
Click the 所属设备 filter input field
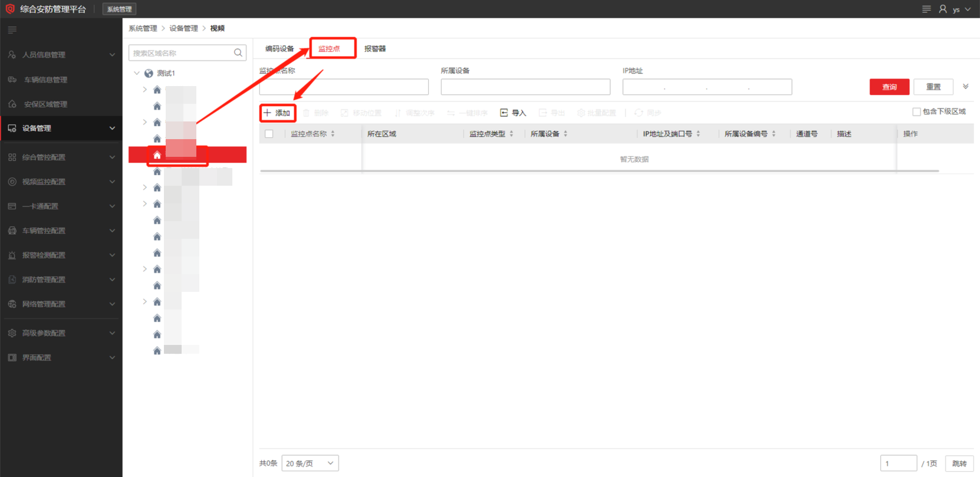pos(525,87)
